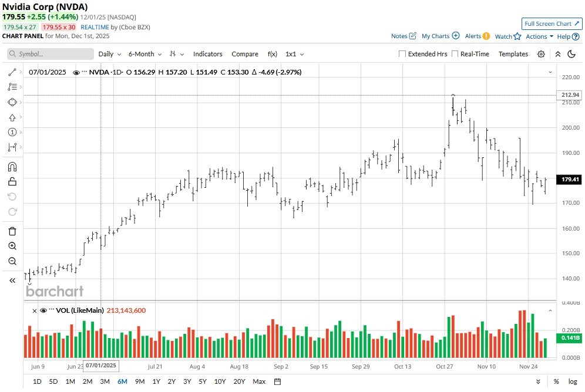
Task: Click the 0.141B volume axis label
Action: click(x=570, y=338)
